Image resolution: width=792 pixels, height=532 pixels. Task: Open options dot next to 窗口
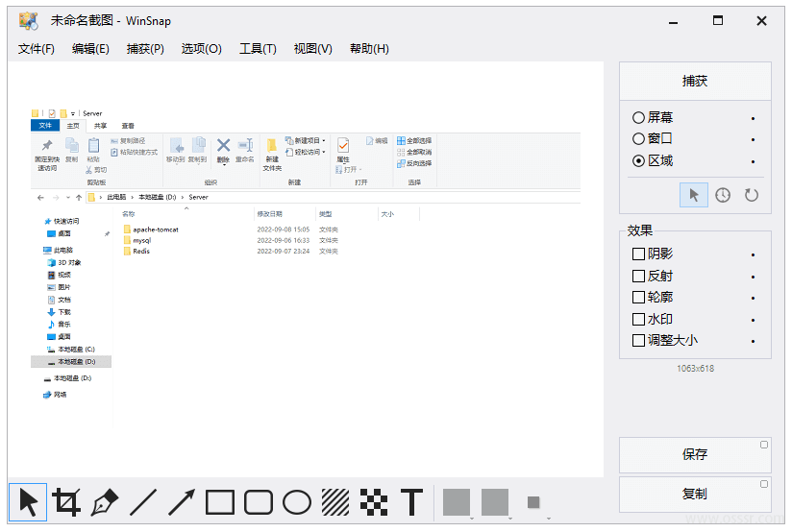pos(754,140)
